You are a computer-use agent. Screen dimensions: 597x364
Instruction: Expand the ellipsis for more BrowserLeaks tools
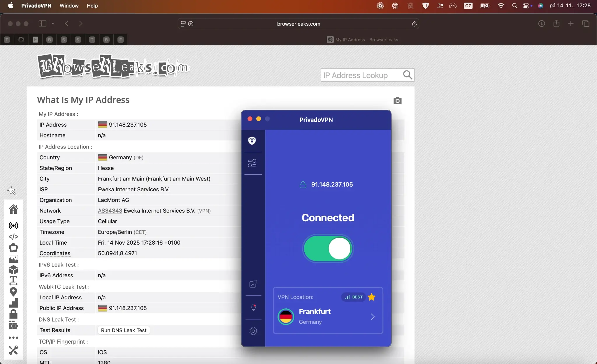[13, 337]
